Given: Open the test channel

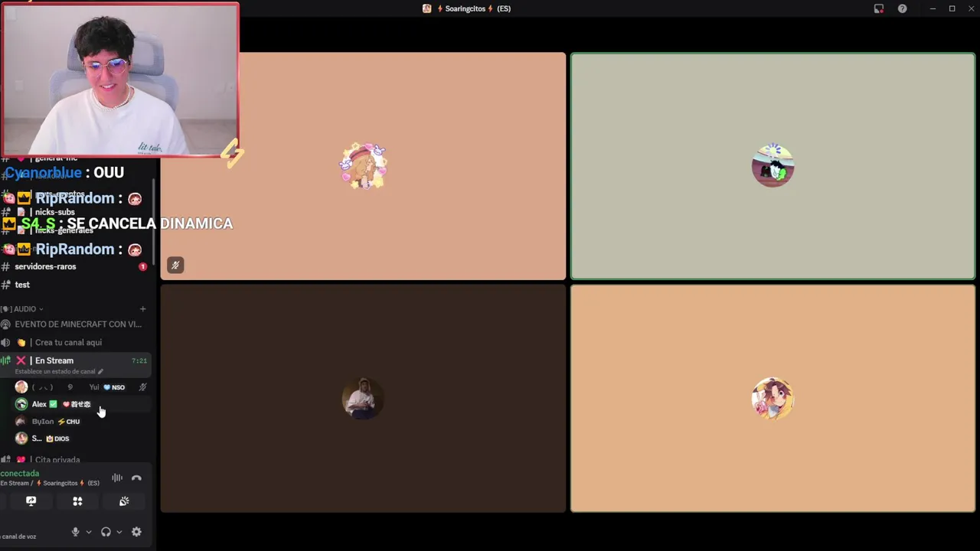Looking at the screenshot, I should tap(75, 285).
